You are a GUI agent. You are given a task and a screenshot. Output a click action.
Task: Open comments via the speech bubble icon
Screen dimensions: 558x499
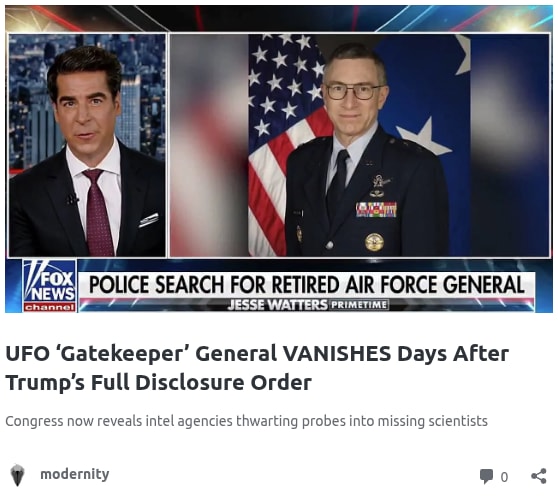[486, 477]
